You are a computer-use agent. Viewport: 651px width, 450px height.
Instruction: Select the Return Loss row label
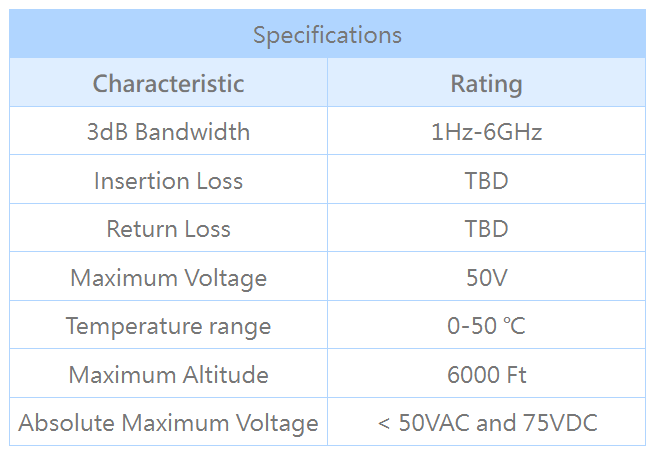(x=168, y=229)
